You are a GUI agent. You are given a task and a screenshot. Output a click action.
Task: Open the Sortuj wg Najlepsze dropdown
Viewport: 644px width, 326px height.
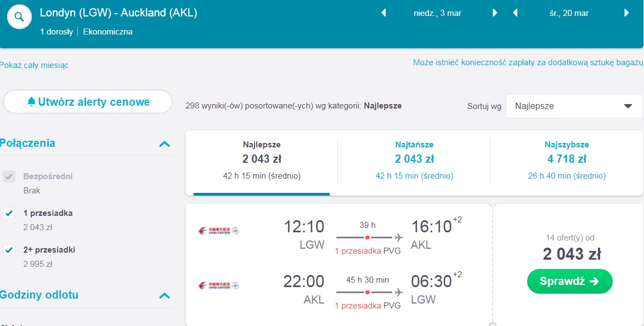[x=574, y=106]
